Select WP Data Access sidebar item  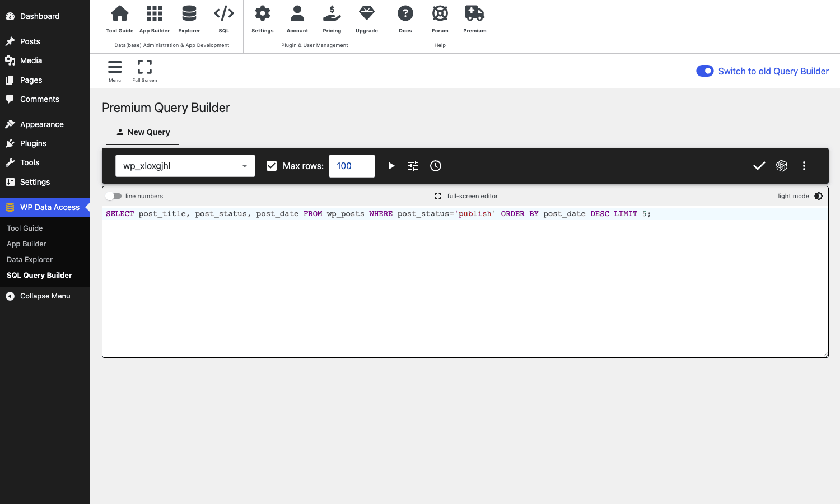45,207
